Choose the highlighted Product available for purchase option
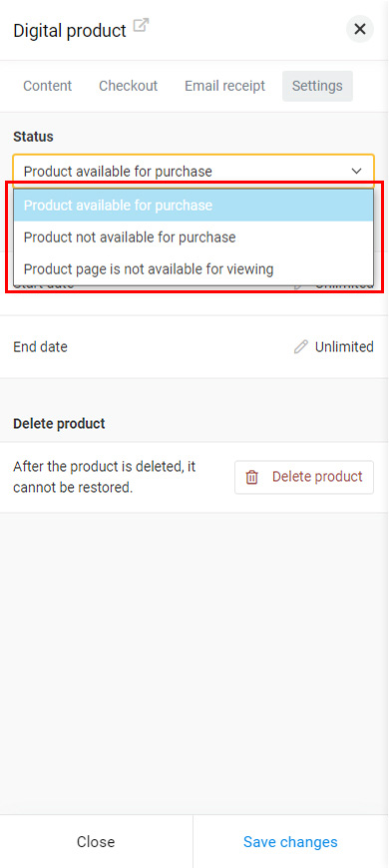 (x=194, y=206)
